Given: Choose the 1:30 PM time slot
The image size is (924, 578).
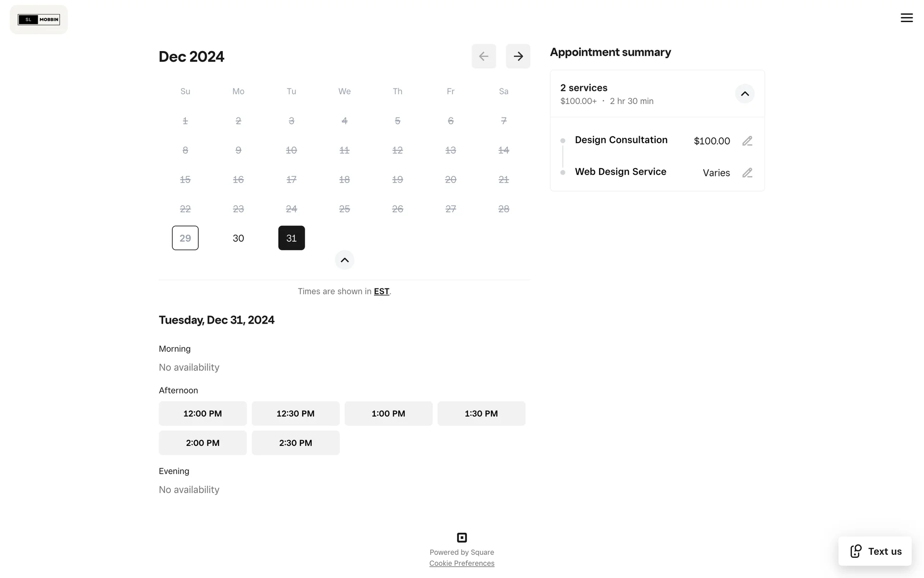Looking at the screenshot, I should pyautogui.click(x=481, y=414).
